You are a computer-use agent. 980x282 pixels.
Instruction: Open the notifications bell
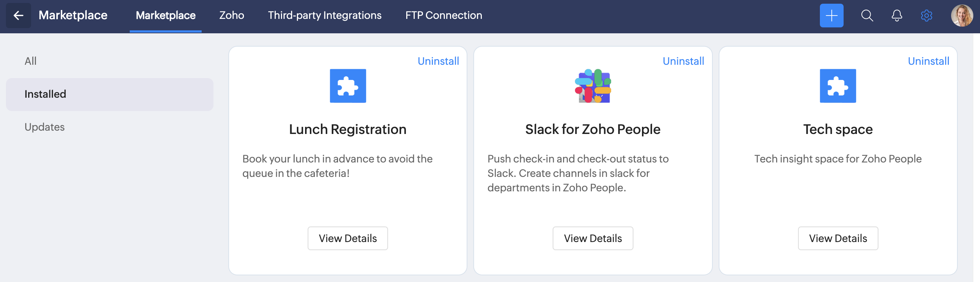[x=897, y=16]
